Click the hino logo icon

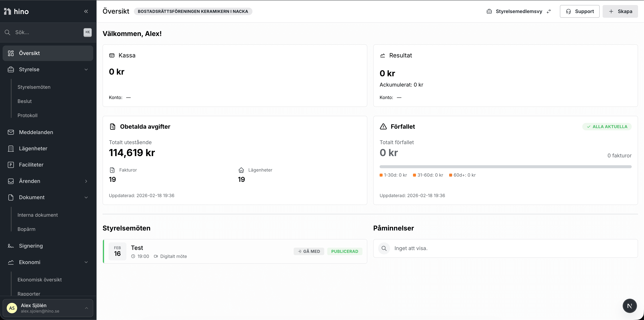[x=7, y=11]
